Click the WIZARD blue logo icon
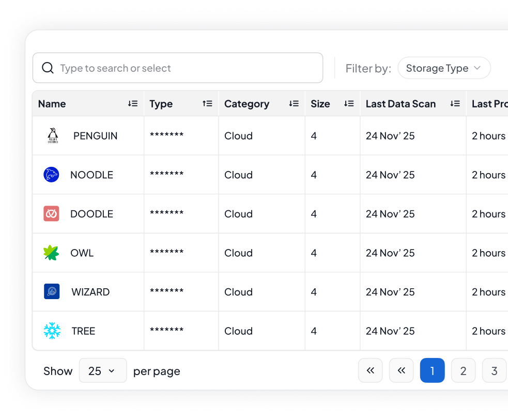The width and height of the screenshot is (508, 420). click(52, 291)
